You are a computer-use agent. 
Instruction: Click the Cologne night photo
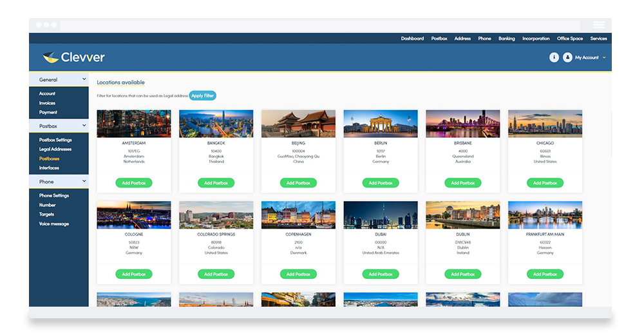[x=134, y=215]
